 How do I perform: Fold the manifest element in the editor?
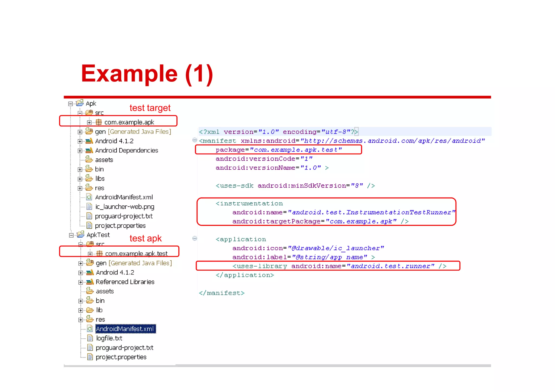click(x=195, y=140)
